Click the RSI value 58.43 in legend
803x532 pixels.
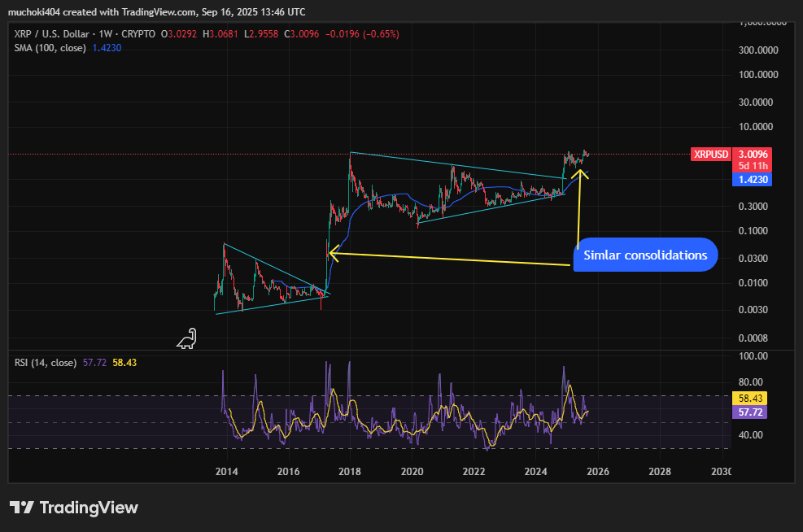124,363
